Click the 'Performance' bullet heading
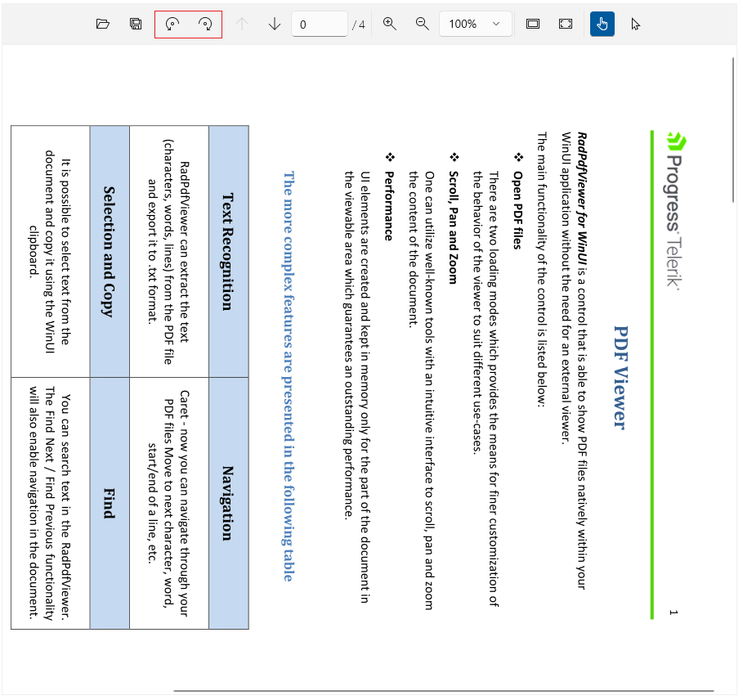 [388, 206]
